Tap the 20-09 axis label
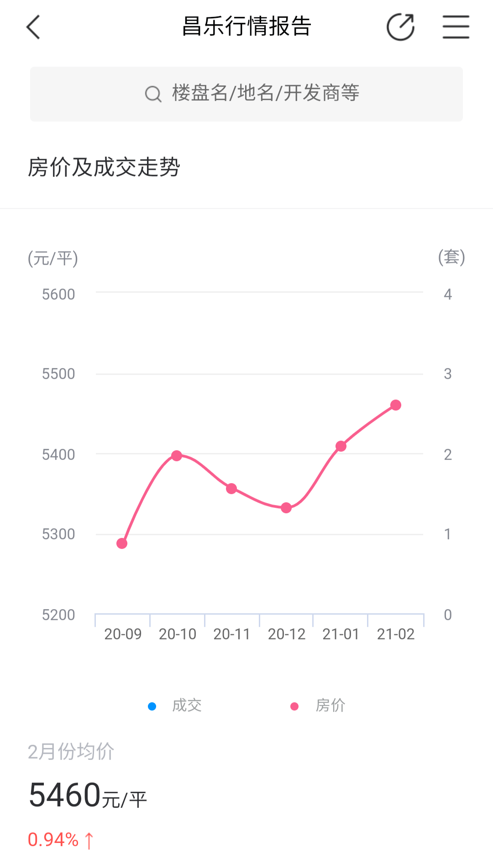This screenshot has width=493, height=868. click(123, 634)
